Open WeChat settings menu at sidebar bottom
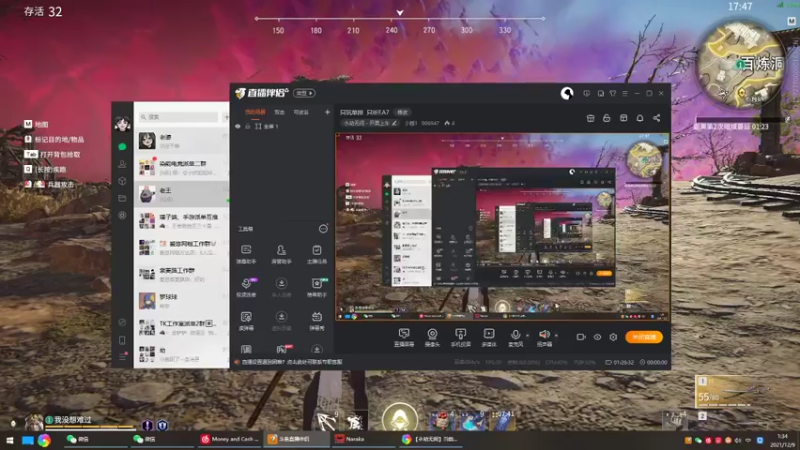Image resolution: width=800 pixels, height=450 pixels. click(x=122, y=357)
